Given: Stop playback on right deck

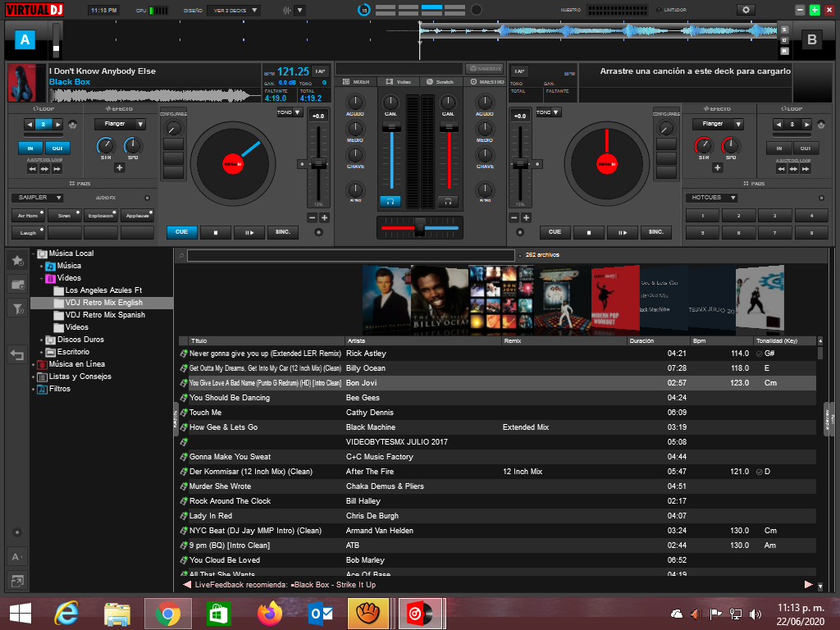Looking at the screenshot, I should 588,232.
